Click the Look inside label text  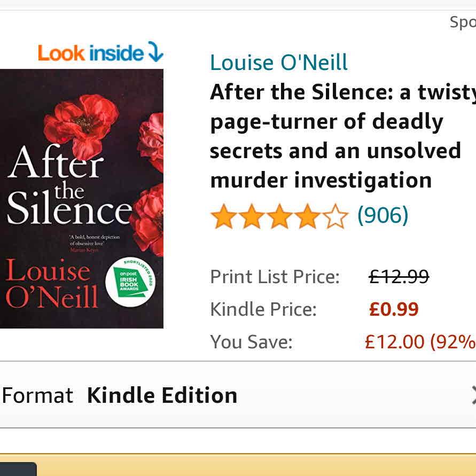90,53
